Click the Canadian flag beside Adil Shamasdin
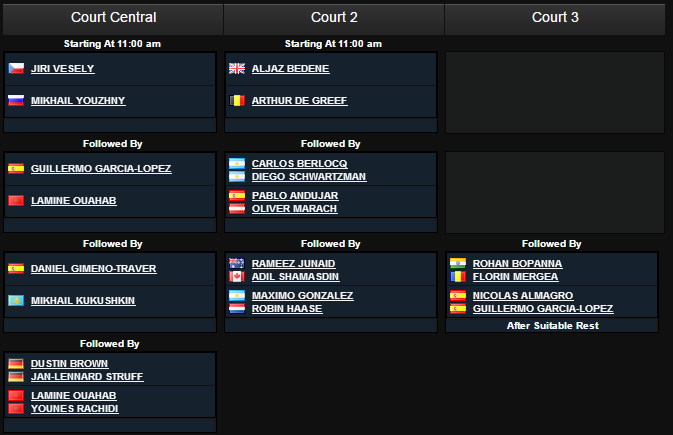This screenshot has height=435, width=673. click(237, 276)
